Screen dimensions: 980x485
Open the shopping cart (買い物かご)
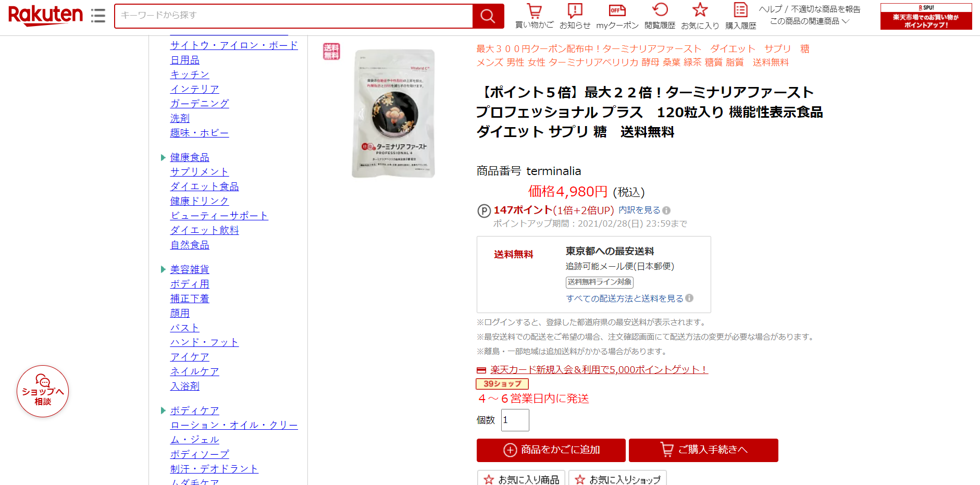(x=534, y=16)
